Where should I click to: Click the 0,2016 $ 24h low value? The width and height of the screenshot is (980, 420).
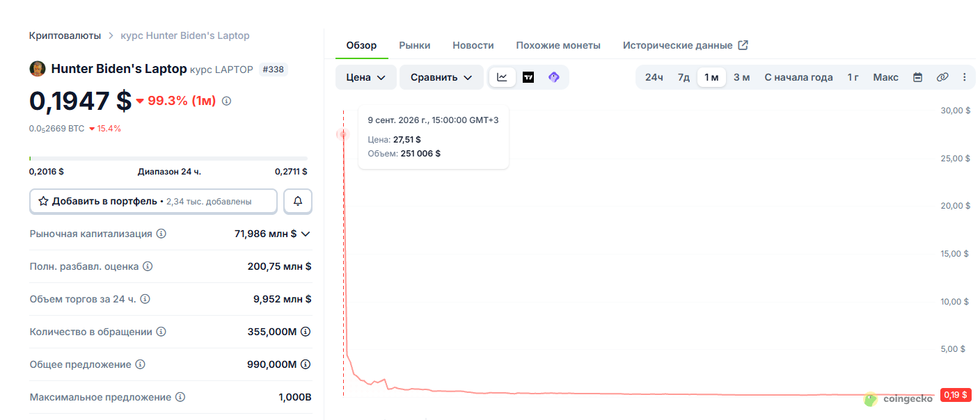pyautogui.click(x=47, y=172)
